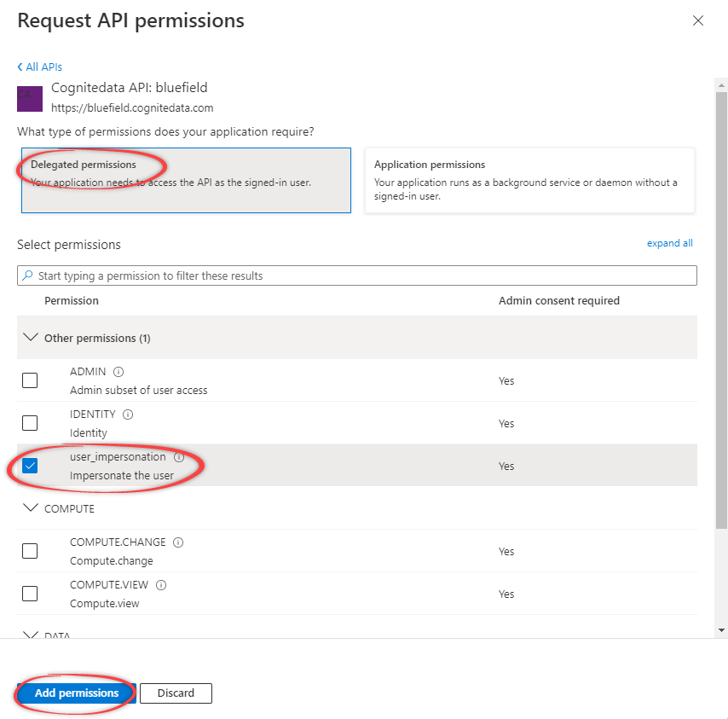Expand the DATA permissions section

tap(32, 635)
